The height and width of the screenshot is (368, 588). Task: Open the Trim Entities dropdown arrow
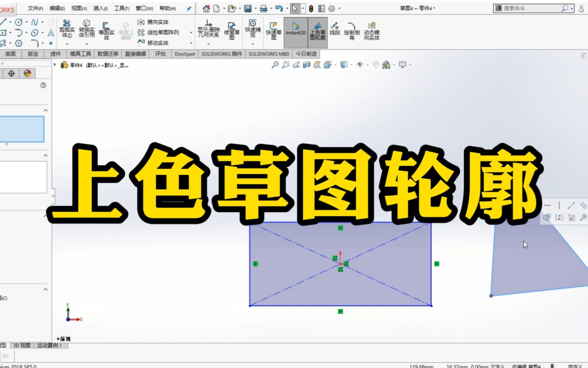[x=67, y=44]
